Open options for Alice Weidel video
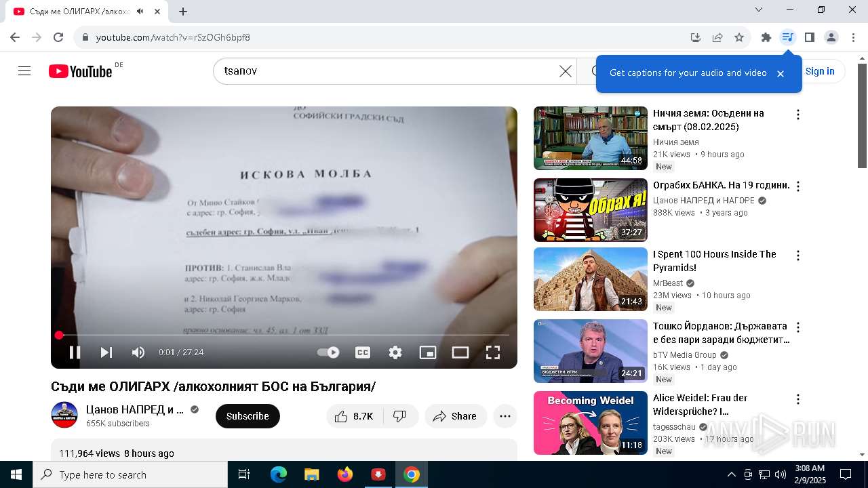 pyautogui.click(x=798, y=399)
